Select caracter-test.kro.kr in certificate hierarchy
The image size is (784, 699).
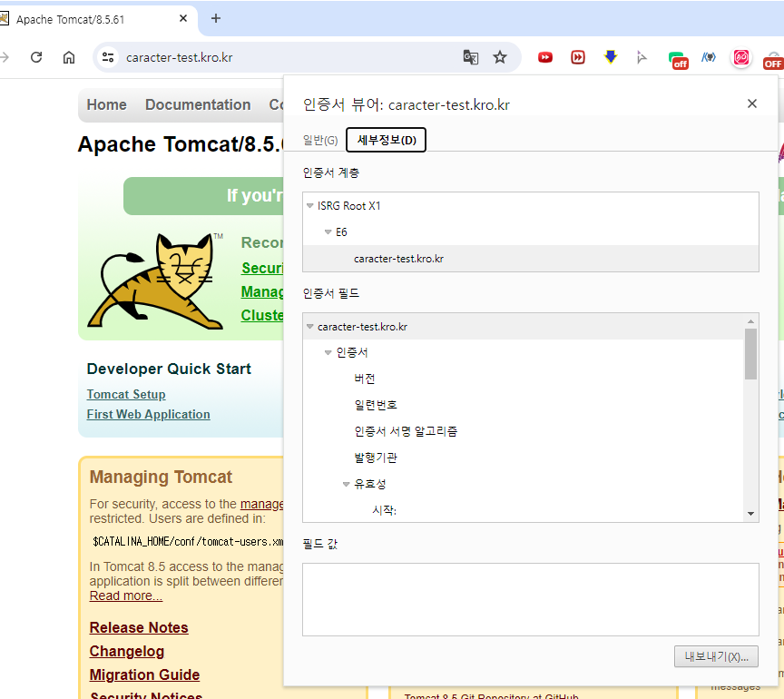coord(398,259)
